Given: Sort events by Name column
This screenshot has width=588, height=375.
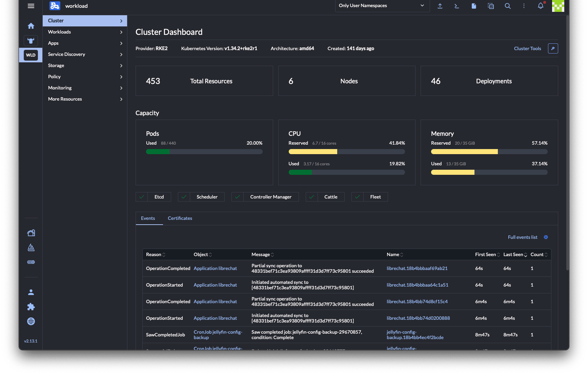Looking at the screenshot, I should coord(395,254).
